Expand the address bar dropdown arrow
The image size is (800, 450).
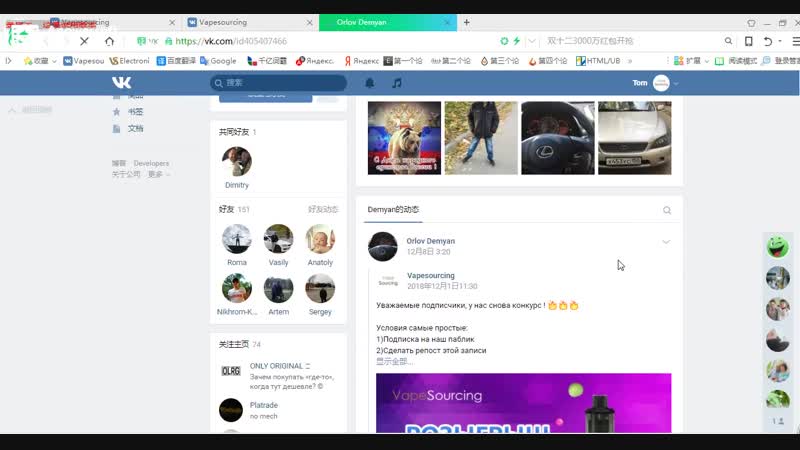[532, 41]
